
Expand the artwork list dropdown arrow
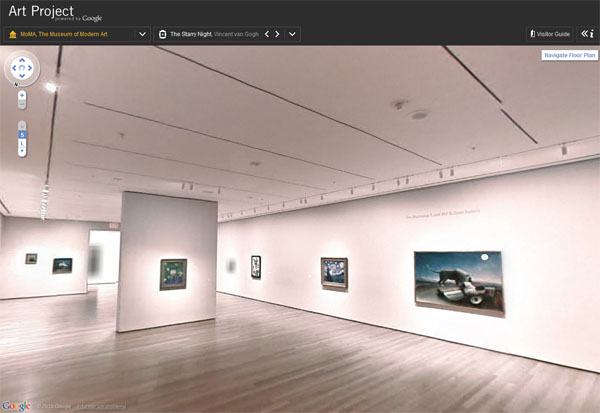(292, 34)
